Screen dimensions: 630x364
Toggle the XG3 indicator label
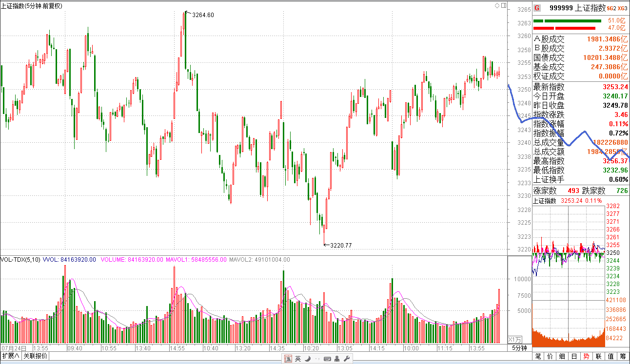(x=622, y=8)
